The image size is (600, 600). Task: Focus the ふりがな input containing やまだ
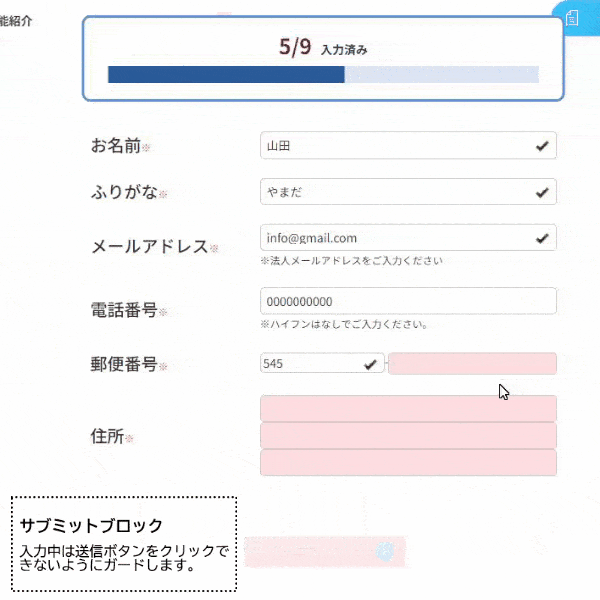[x=395, y=192]
